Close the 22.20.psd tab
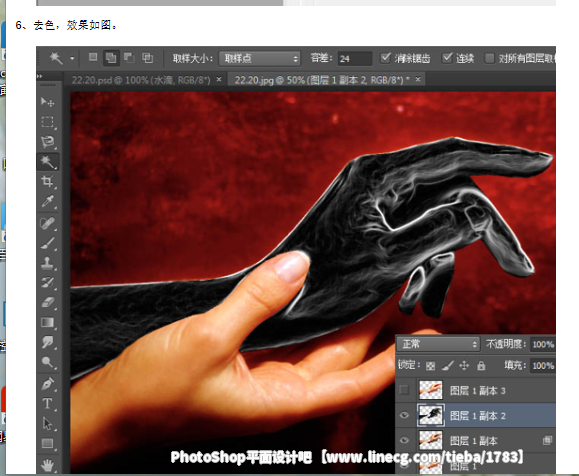The image size is (579, 476). pos(219,79)
